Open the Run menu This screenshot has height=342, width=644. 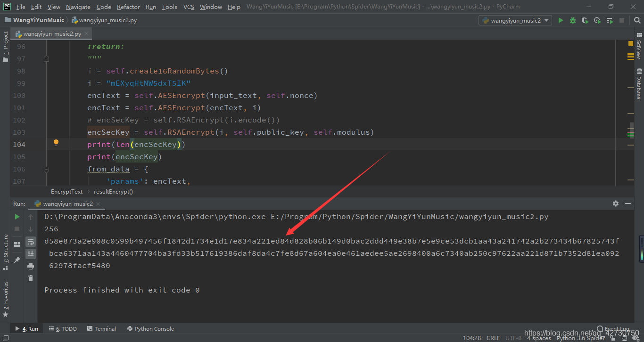coord(151,7)
